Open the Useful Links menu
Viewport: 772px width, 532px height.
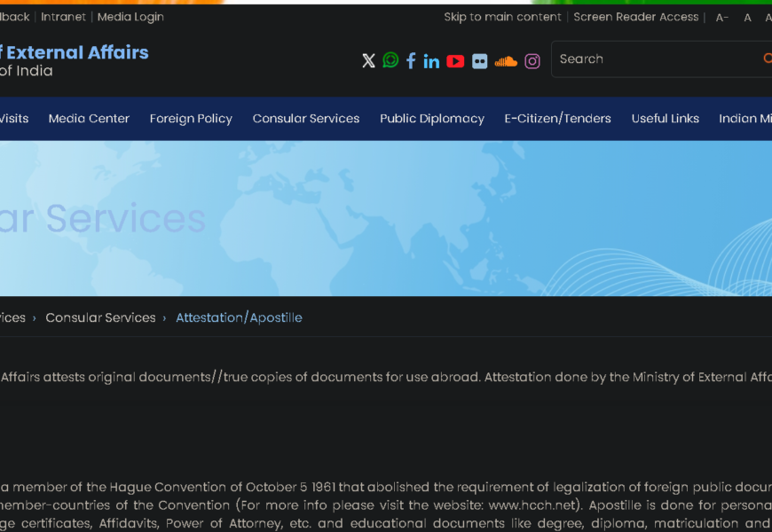[x=666, y=119]
